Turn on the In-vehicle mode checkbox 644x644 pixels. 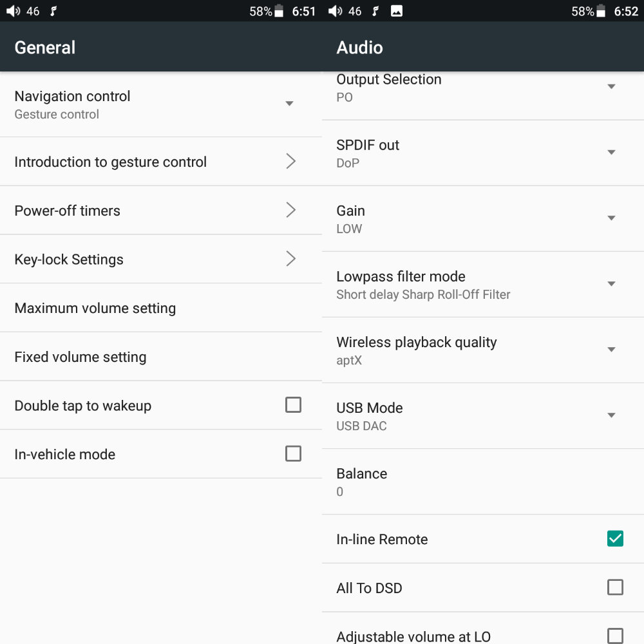293,454
